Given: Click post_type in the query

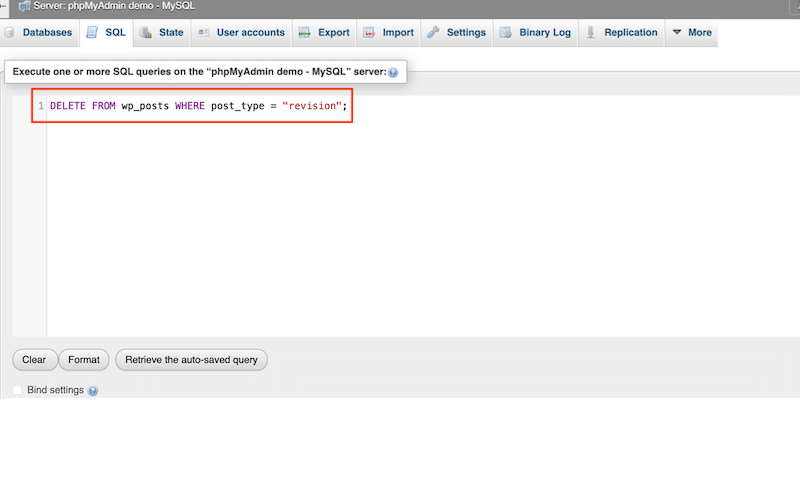Looking at the screenshot, I should (238, 106).
